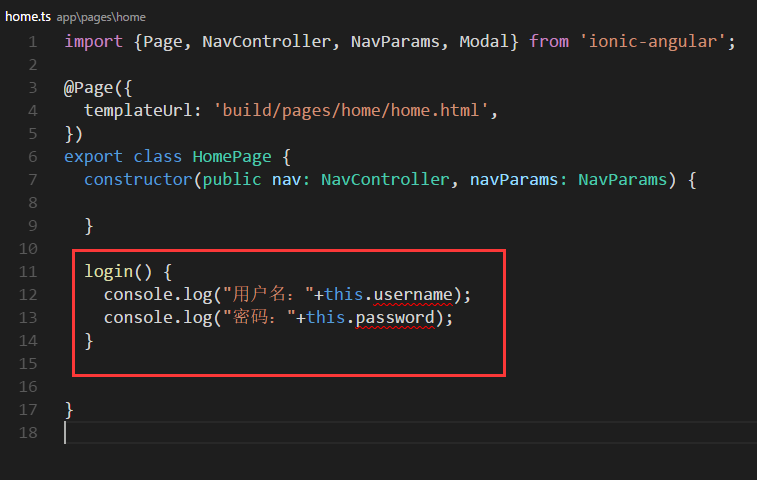The image size is (757, 480).
Task: Click 'console' on line 13
Action: [138, 318]
